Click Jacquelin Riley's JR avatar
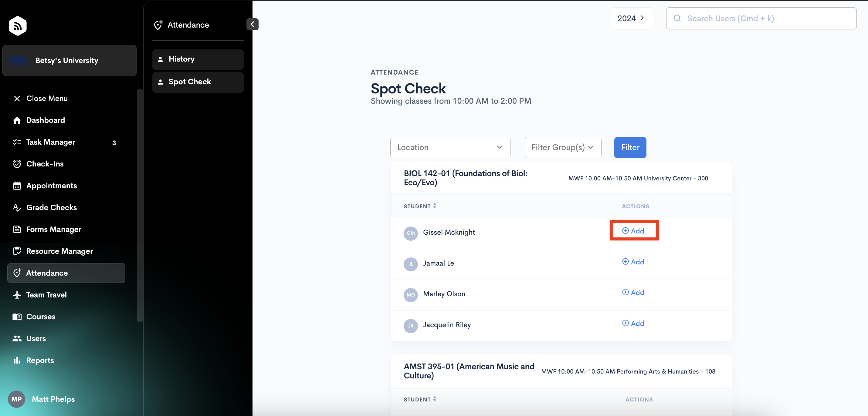Screen dimensions: 868x416 411,326
